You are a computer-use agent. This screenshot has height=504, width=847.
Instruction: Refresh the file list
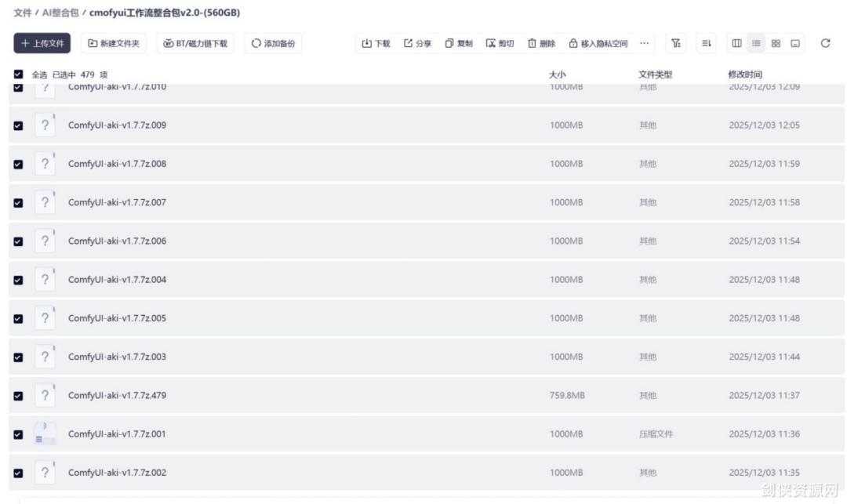point(825,44)
